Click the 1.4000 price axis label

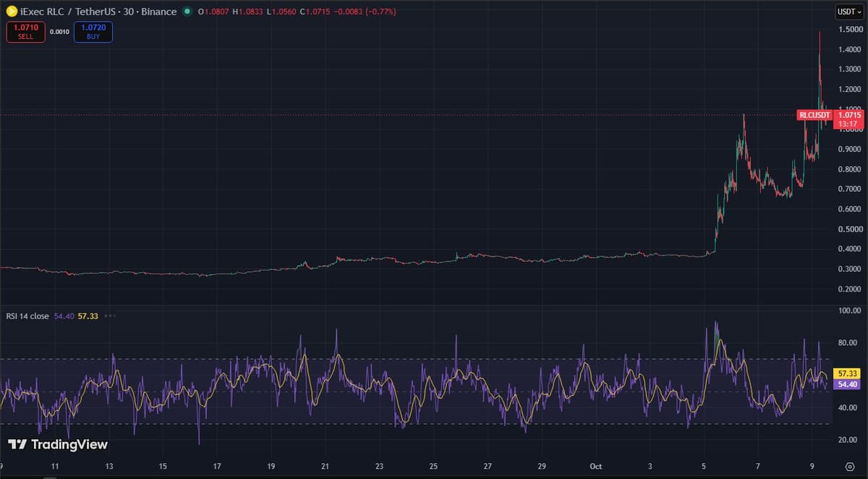(849, 50)
